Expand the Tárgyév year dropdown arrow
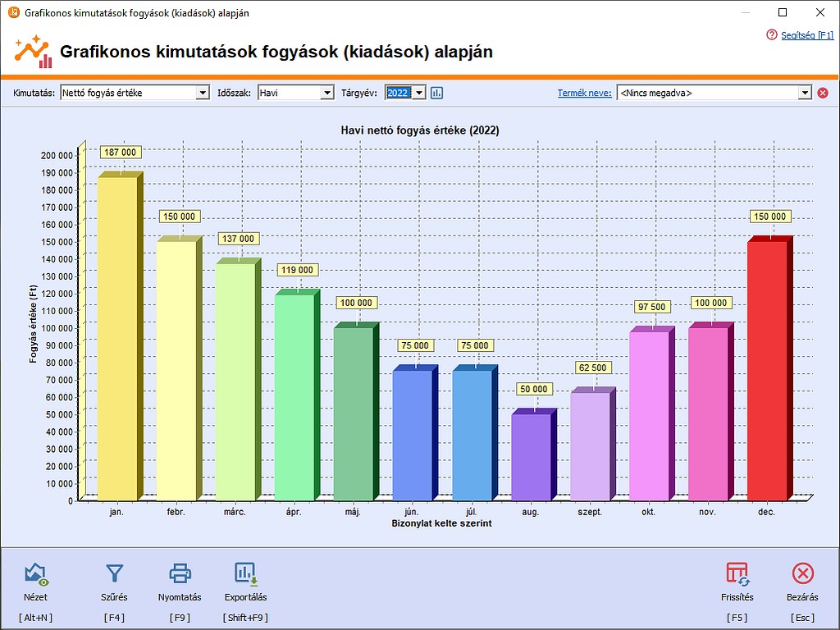 [x=418, y=92]
